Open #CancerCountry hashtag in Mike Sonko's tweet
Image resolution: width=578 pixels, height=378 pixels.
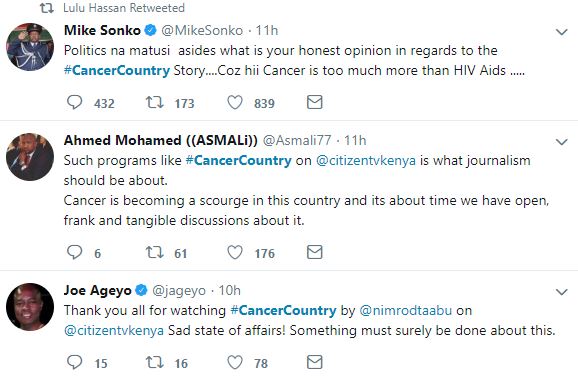[x=117, y=70]
